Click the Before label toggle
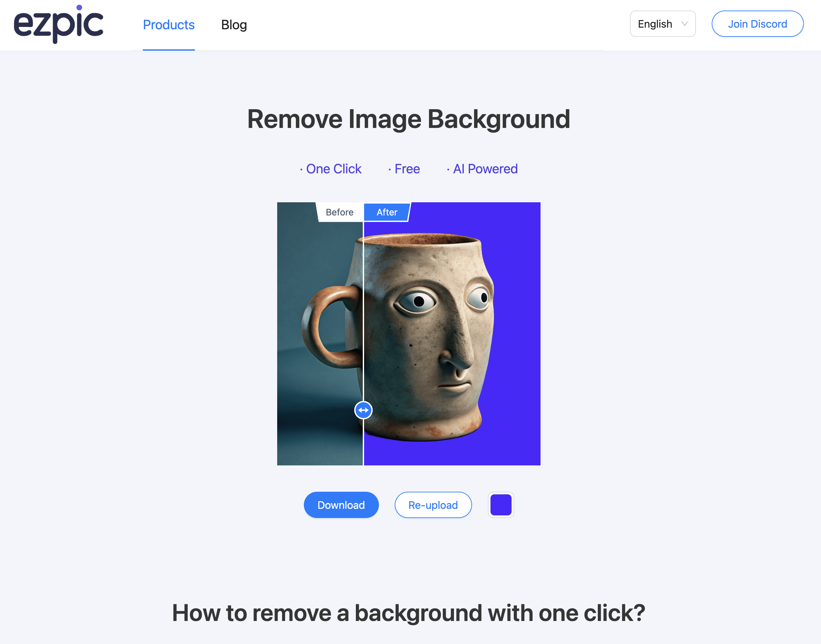This screenshot has width=821, height=644. (339, 212)
